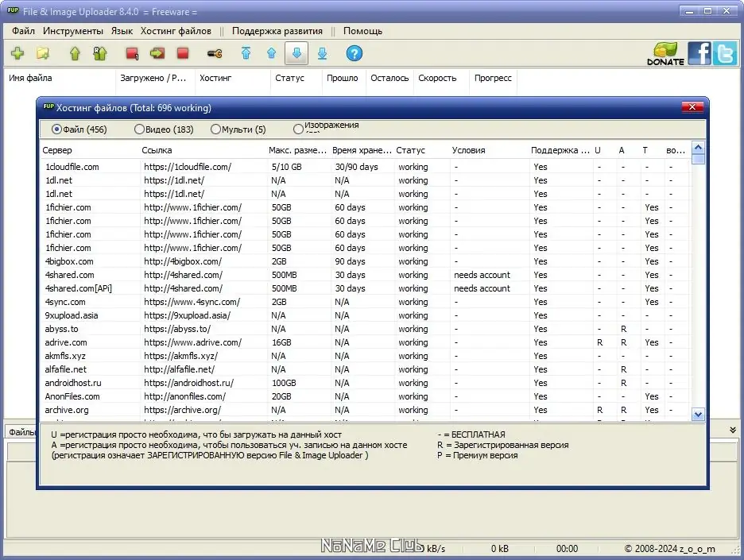Select the 4sync.com server row
Screen dimensions: 744x560
364,302
